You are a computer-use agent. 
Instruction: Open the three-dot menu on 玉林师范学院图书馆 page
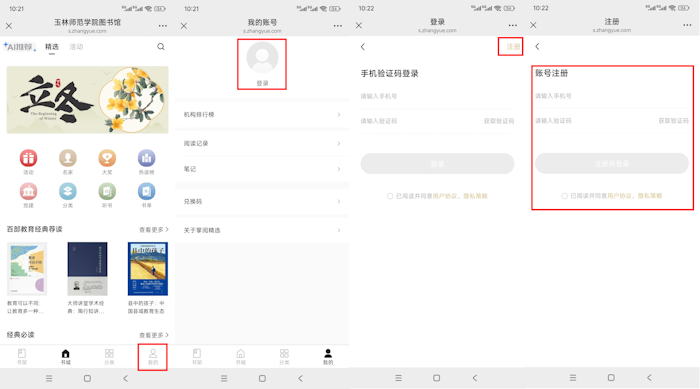point(162,26)
